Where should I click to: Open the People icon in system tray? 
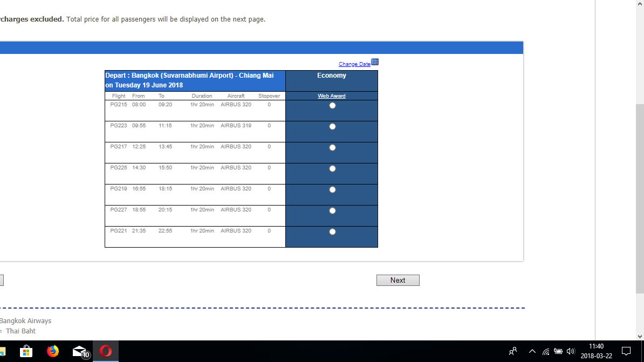pyautogui.click(x=513, y=351)
